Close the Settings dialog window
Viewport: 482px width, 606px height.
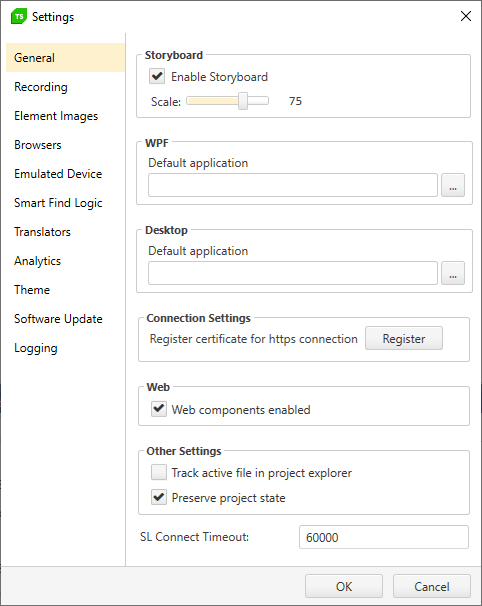point(466,16)
